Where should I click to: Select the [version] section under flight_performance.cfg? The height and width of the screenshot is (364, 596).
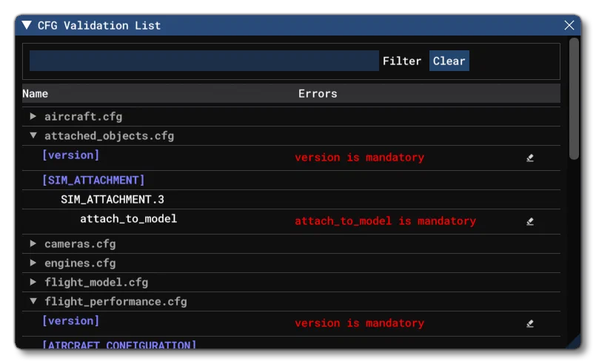pyautogui.click(x=70, y=320)
